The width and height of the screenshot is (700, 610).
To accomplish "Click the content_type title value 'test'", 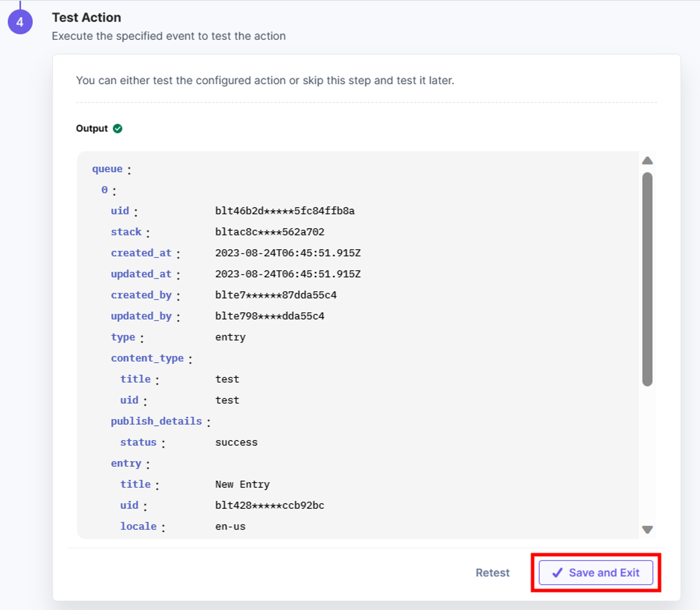I will pyautogui.click(x=227, y=379).
